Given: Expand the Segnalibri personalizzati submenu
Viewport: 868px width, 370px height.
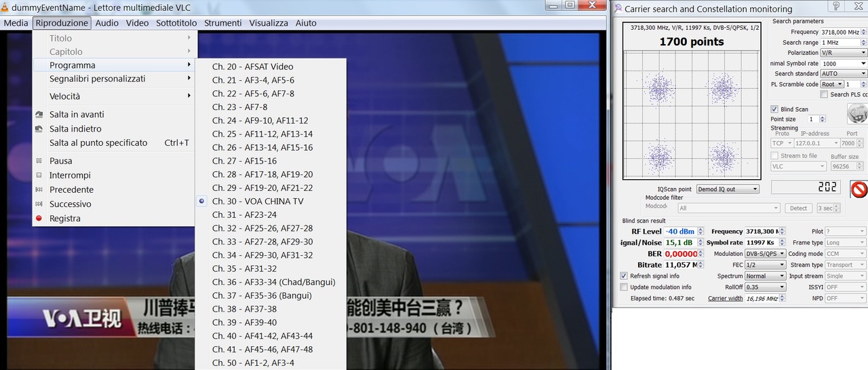Looking at the screenshot, I should 115,79.
